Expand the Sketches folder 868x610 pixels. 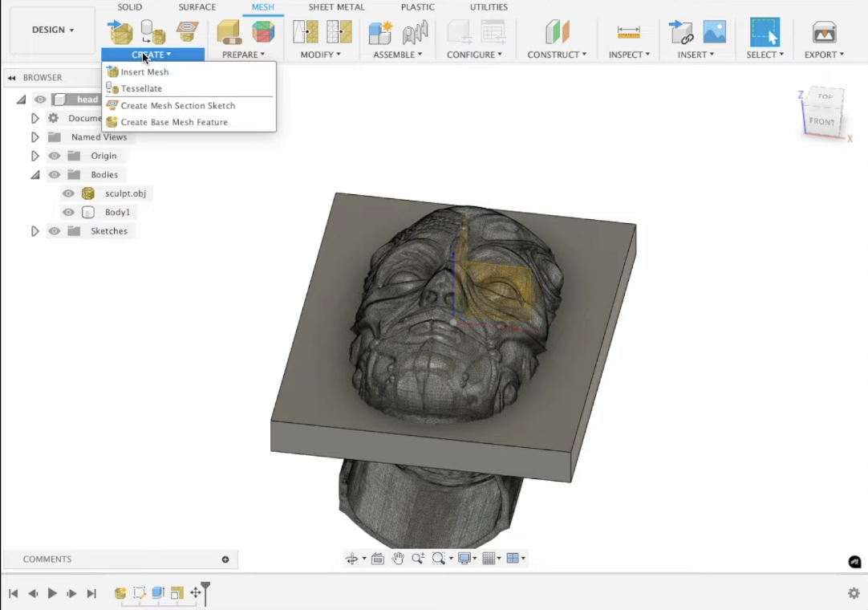(34, 231)
